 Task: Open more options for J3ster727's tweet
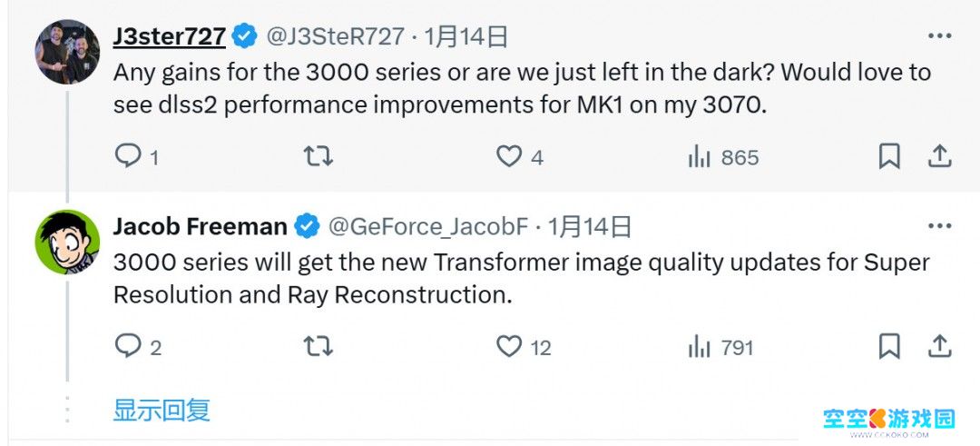(x=939, y=36)
